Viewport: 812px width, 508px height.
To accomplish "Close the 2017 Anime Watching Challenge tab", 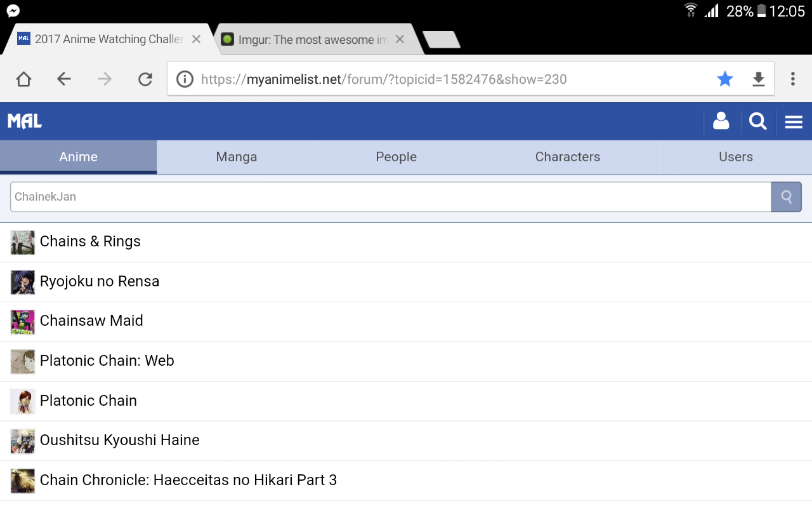I will click(x=196, y=39).
